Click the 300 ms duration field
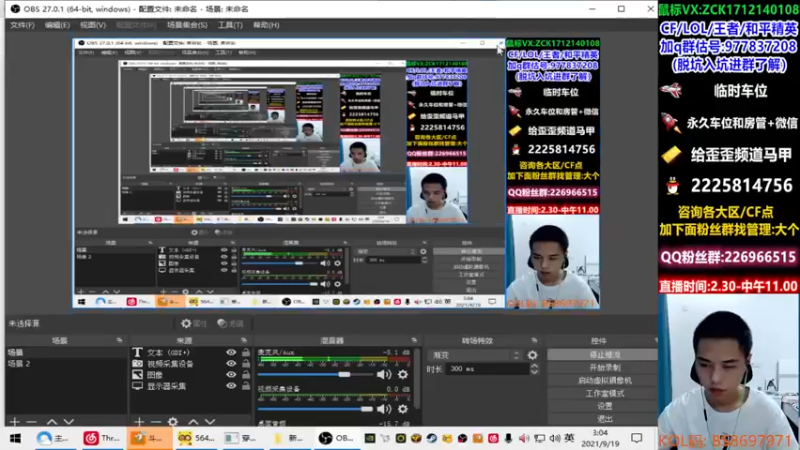The image size is (800, 450). tap(487, 368)
